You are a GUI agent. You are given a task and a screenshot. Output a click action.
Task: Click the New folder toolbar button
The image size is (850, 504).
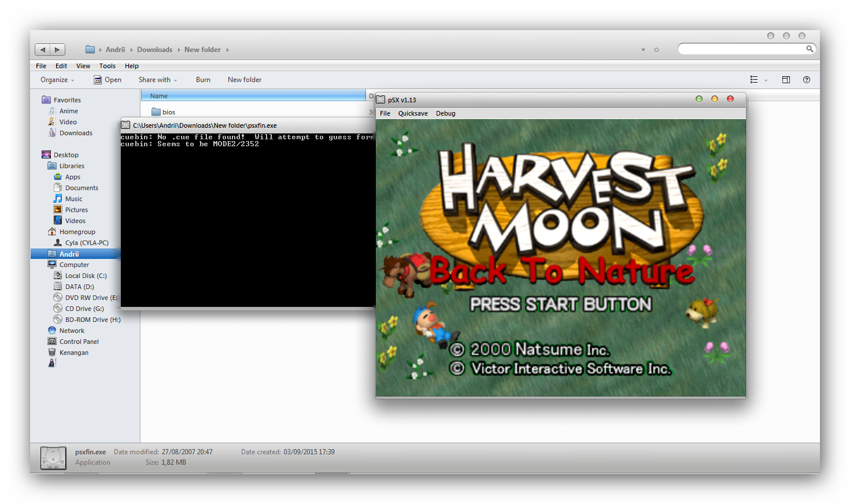(x=245, y=80)
